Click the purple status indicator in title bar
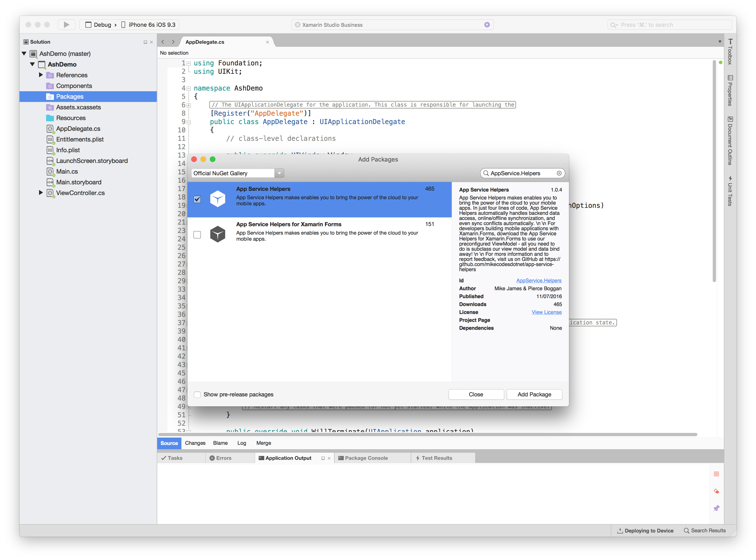 (x=487, y=25)
